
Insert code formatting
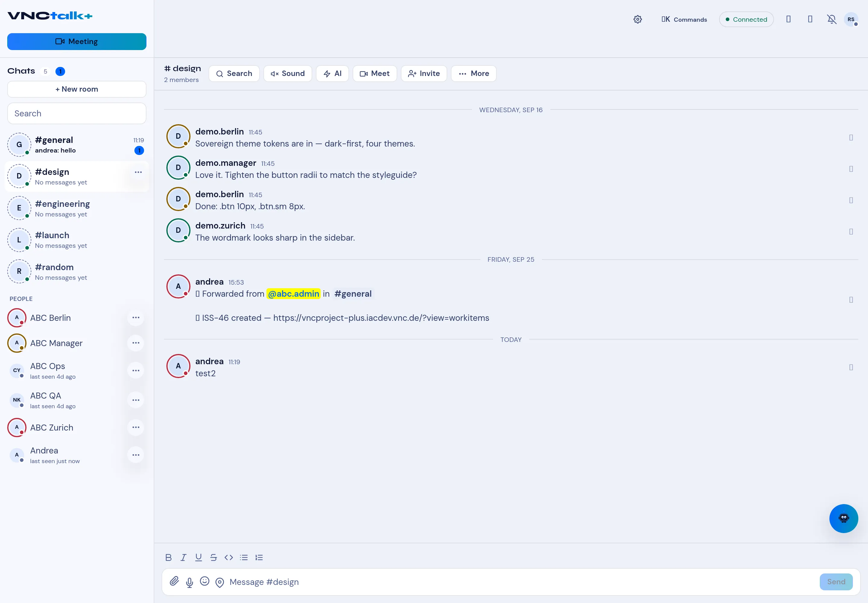pos(228,557)
